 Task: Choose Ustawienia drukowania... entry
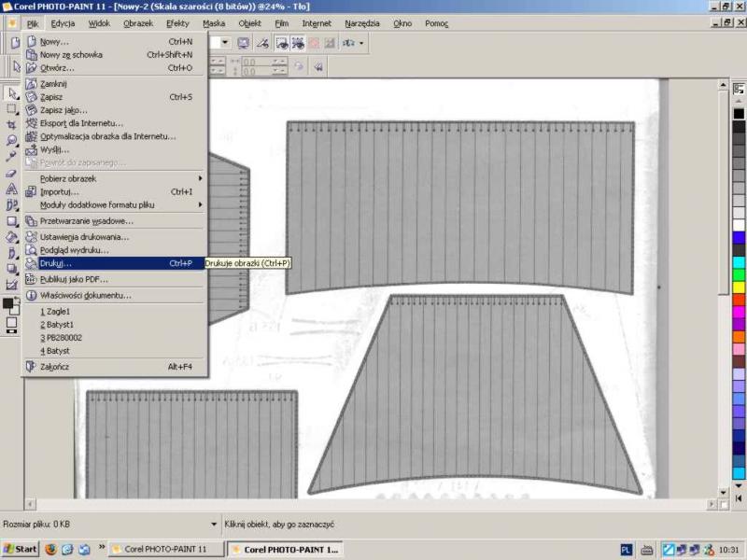coord(114,237)
